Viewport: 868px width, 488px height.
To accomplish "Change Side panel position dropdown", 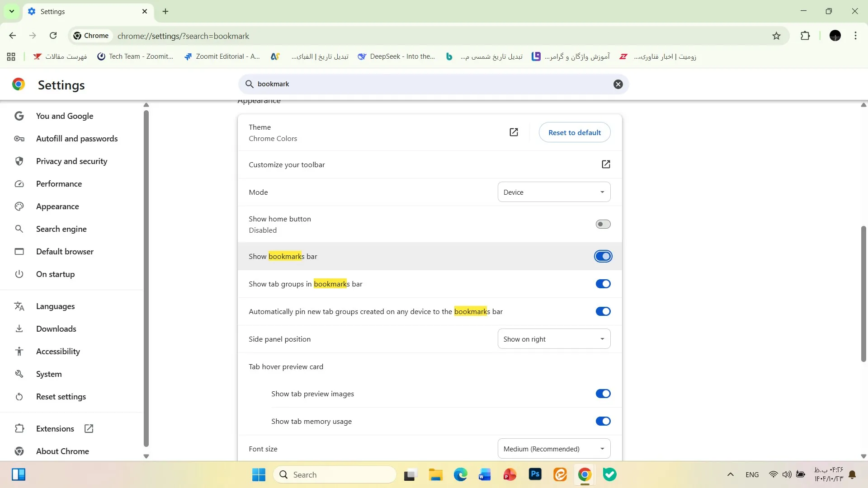I will coord(554,338).
